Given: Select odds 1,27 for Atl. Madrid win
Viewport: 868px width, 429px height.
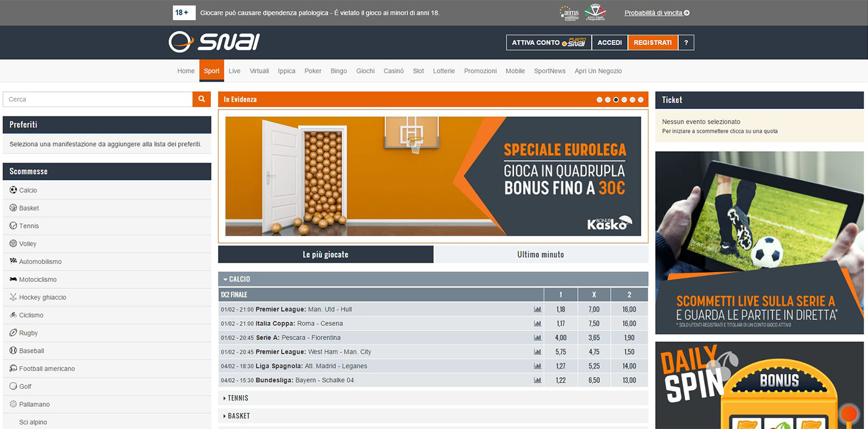Looking at the screenshot, I should 561,366.
